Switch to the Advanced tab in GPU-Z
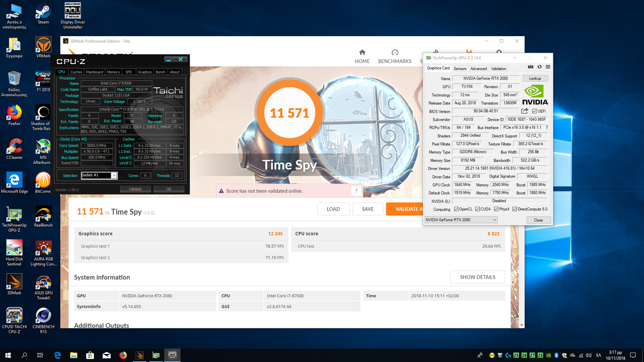Image resolution: width=644 pixels, height=362 pixels. [478, 68]
